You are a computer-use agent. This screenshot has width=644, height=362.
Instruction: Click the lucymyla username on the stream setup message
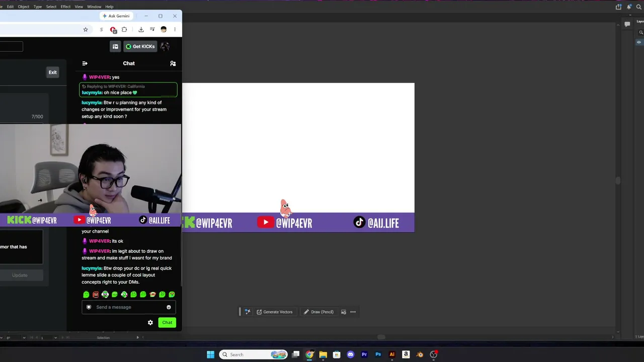[x=92, y=103]
